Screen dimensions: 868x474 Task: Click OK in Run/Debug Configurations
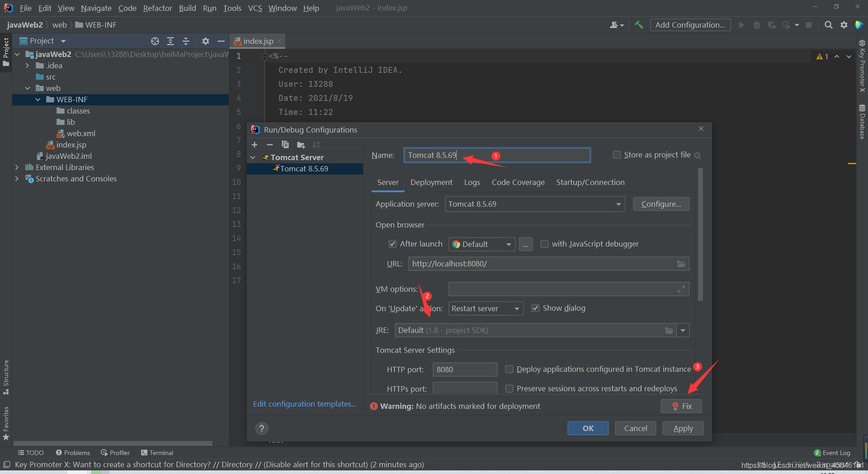[588, 428]
